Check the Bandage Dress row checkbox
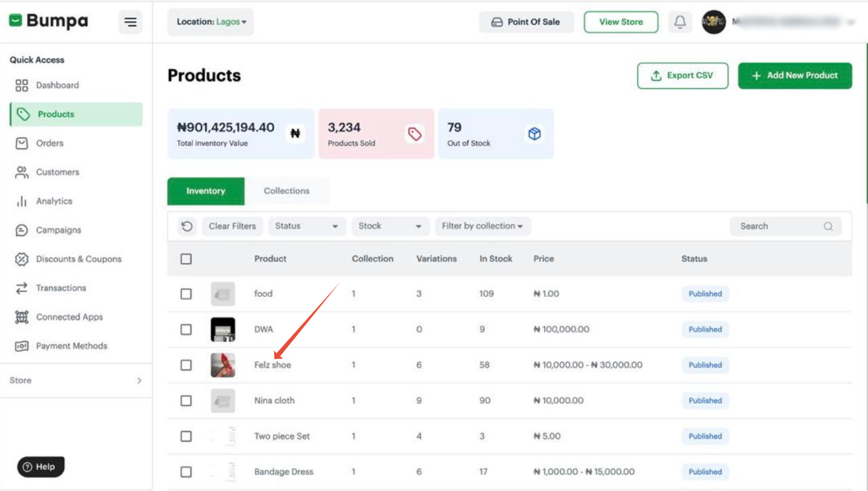 coord(186,472)
